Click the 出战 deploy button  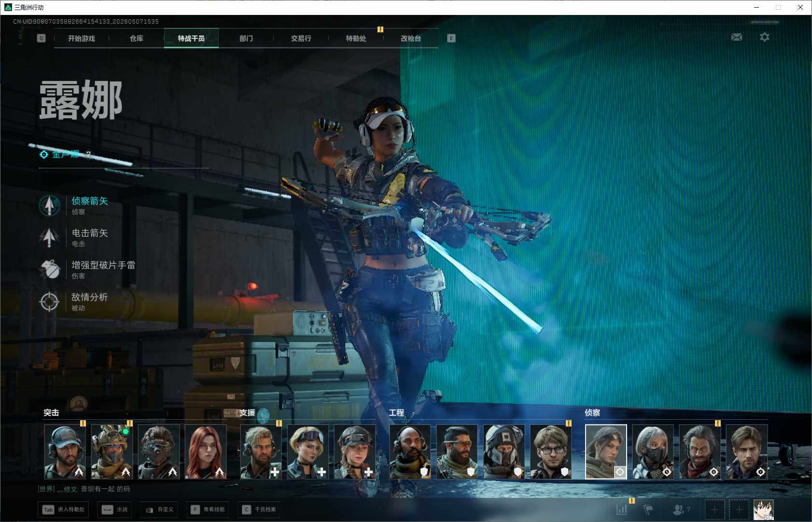click(x=115, y=509)
